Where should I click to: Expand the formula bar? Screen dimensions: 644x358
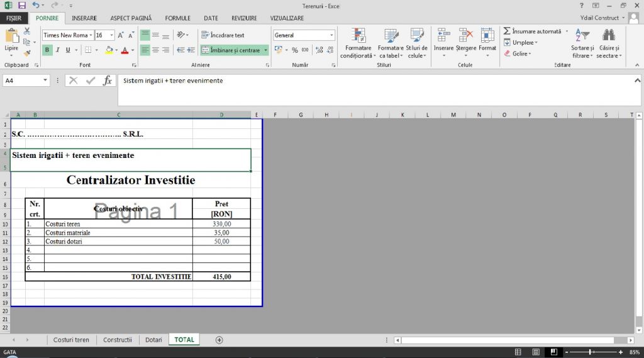click(x=637, y=81)
